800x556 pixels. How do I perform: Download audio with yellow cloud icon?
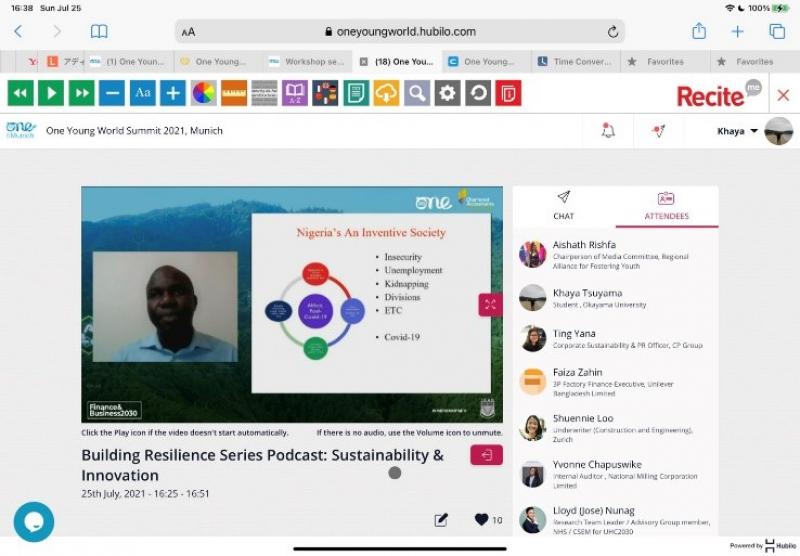(x=386, y=93)
